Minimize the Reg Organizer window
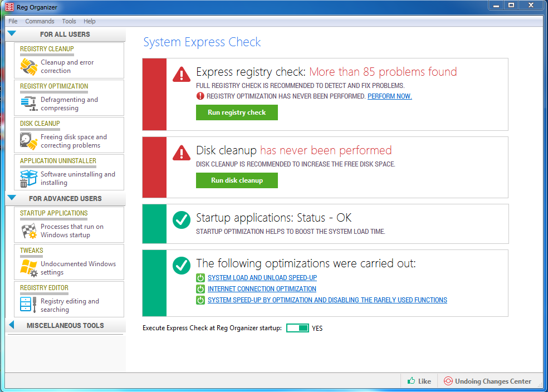Image resolution: width=548 pixels, height=392 pixels. [x=496, y=5]
